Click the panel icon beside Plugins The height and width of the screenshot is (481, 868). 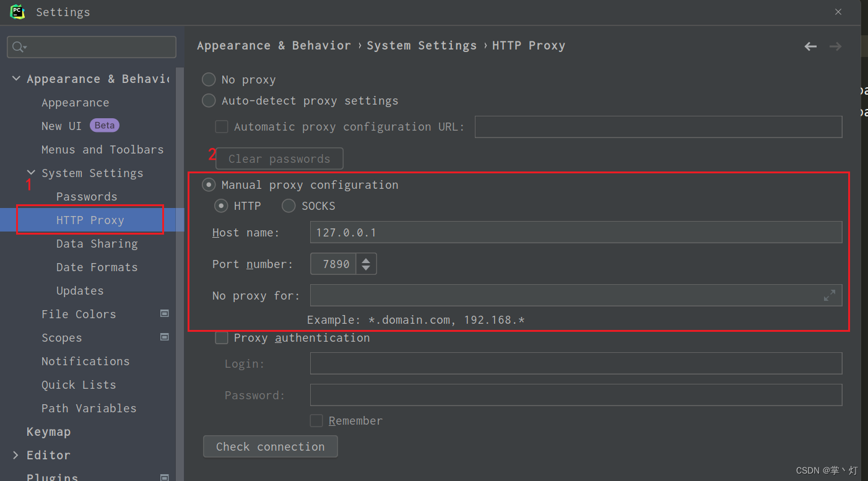click(x=165, y=477)
